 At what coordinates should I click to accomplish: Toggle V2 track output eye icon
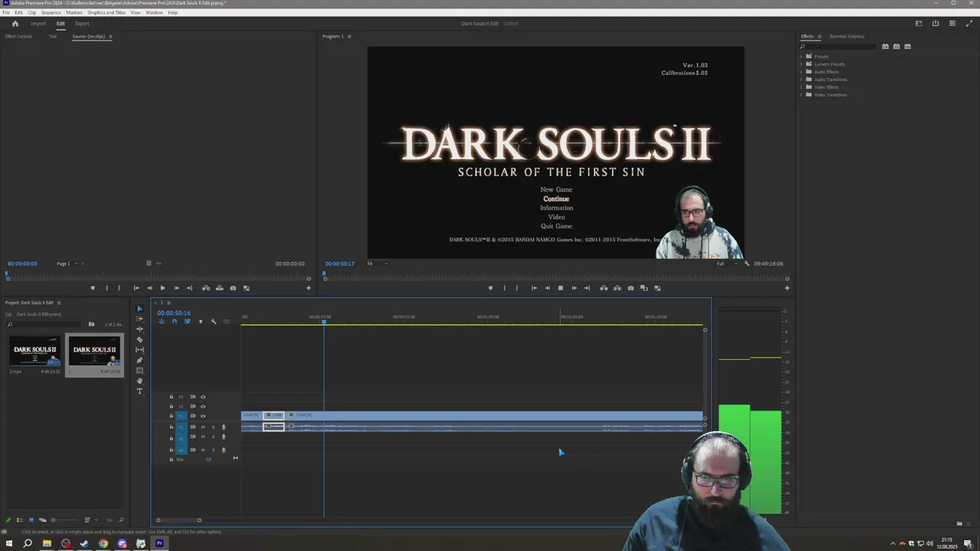pos(203,406)
